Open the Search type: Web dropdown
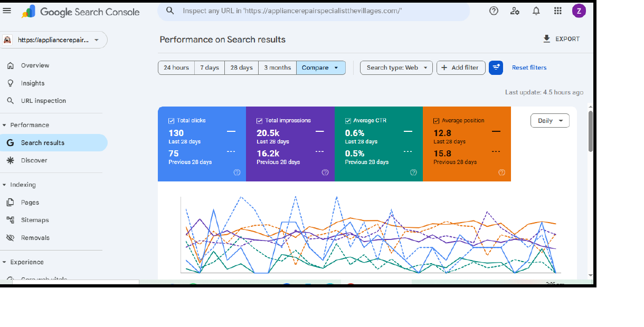The image size is (644, 327). [396, 68]
